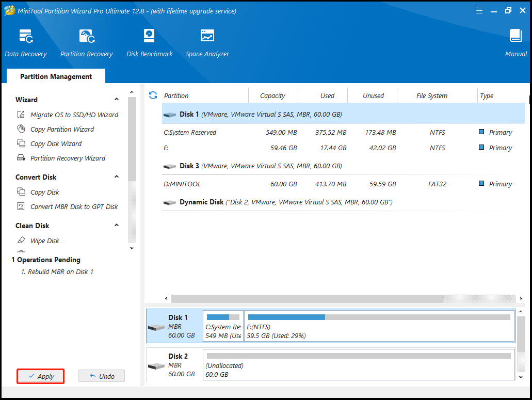Open the Disk Benchmark tool

click(149, 42)
